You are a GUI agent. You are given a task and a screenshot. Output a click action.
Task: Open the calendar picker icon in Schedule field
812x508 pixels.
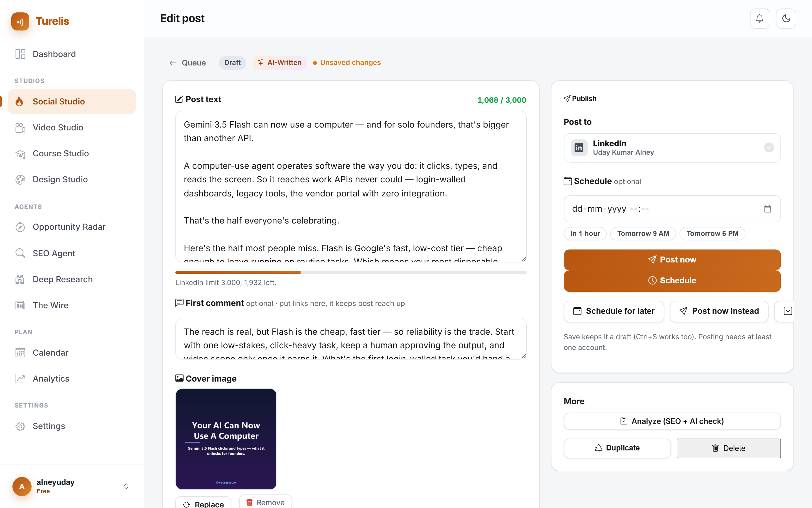tap(768, 209)
